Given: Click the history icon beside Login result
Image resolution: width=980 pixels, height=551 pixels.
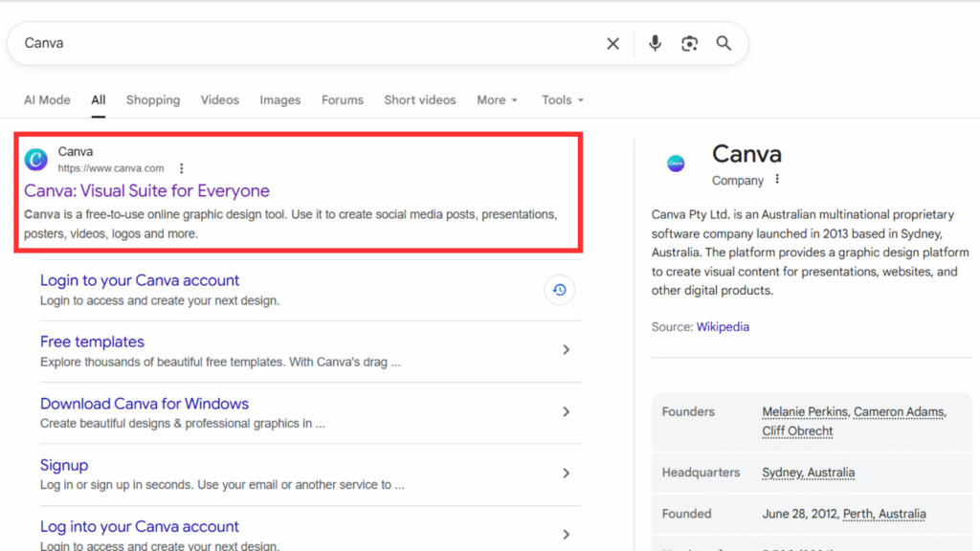Looking at the screenshot, I should click(x=560, y=290).
